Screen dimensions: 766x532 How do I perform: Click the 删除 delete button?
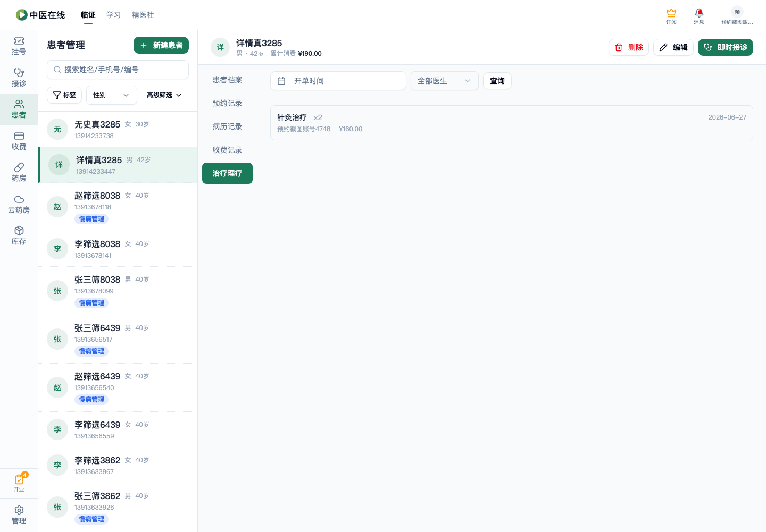pyautogui.click(x=629, y=47)
